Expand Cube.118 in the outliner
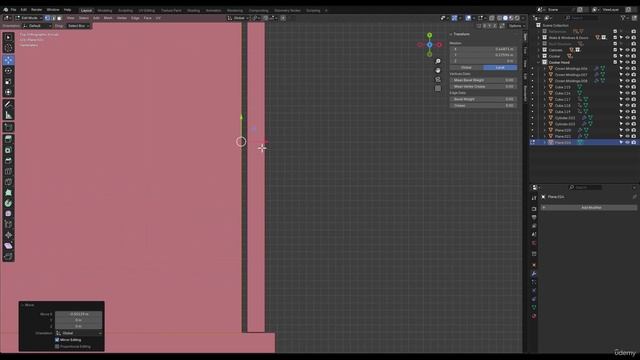This screenshot has width=640, height=360. pos(544,106)
